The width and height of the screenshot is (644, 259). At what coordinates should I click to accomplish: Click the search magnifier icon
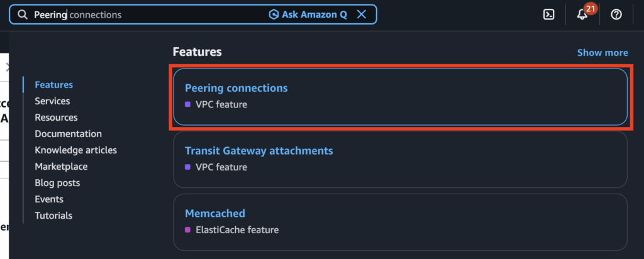click(x=23, y=14)
